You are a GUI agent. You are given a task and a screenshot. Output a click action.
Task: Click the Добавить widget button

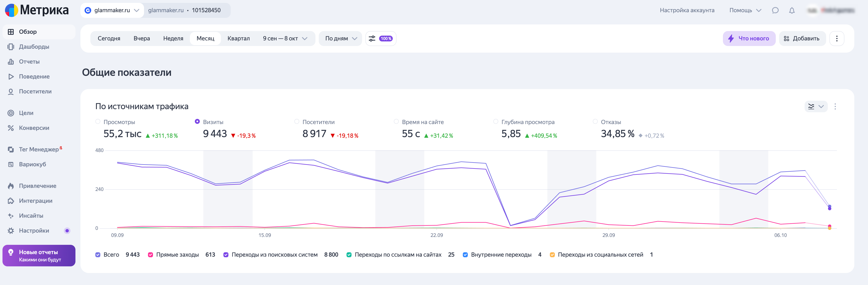click(802, 38)
